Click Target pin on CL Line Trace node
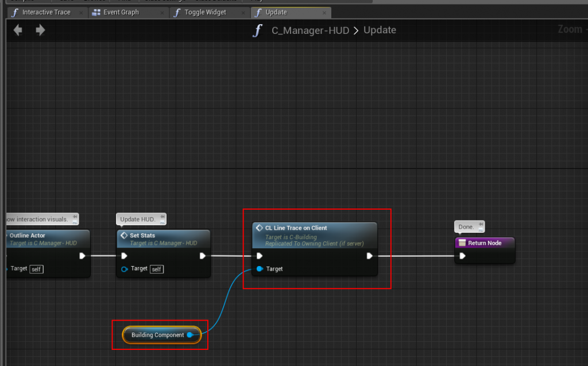Image resolution: width=588 pixels, height=366 pixels. click(x=260, y=269)
